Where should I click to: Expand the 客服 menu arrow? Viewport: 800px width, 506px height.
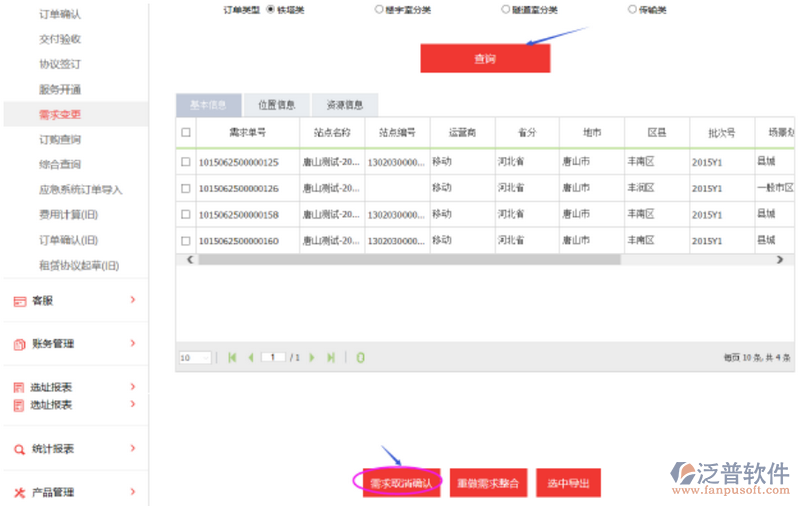tap(132, 299)
